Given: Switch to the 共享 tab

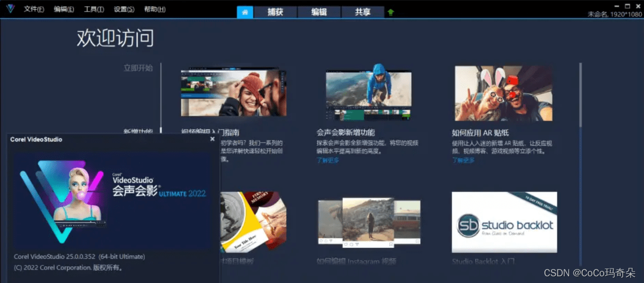Looking at the screenshot, I should pos(363,12).
